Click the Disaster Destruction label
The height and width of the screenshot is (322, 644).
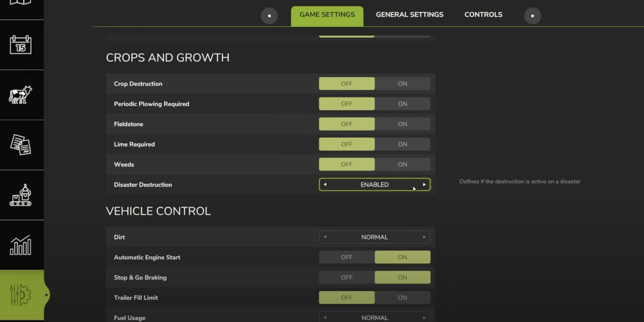point(143,185)
